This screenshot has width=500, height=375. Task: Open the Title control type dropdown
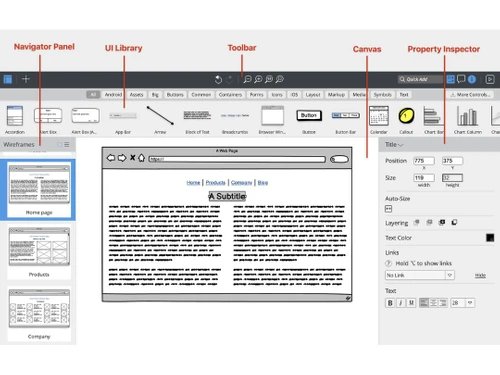pos(394,145)
